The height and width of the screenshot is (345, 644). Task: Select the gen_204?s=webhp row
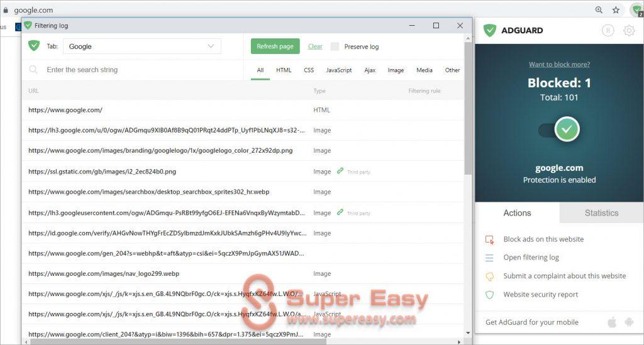tap(243, 253)
